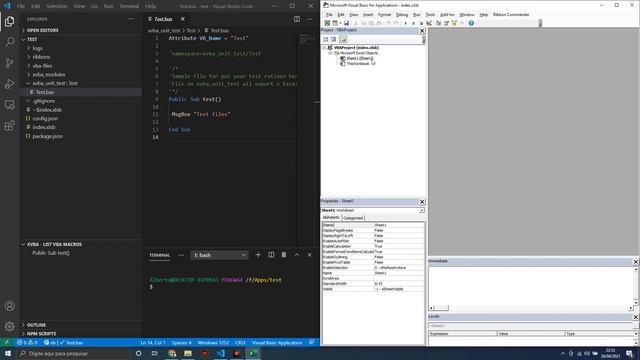Screen dimensions: 640x360
Task: Select ThisWorkbook in VBA project tree
Action: coord(358,64)
